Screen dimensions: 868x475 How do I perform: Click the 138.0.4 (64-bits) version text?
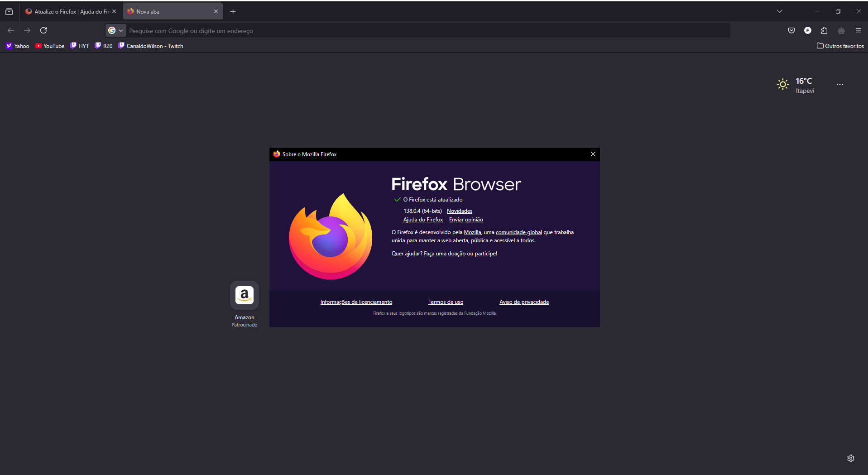(x=422, y=211)
